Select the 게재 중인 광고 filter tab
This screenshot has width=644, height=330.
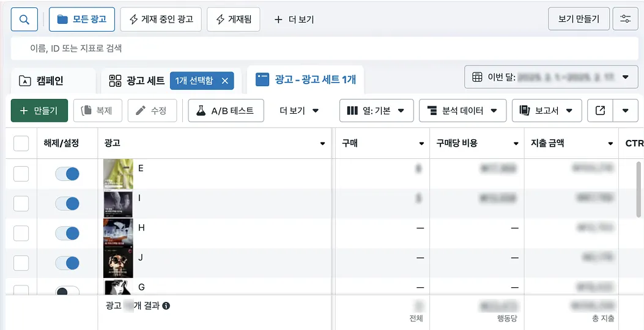click(161, 20)
